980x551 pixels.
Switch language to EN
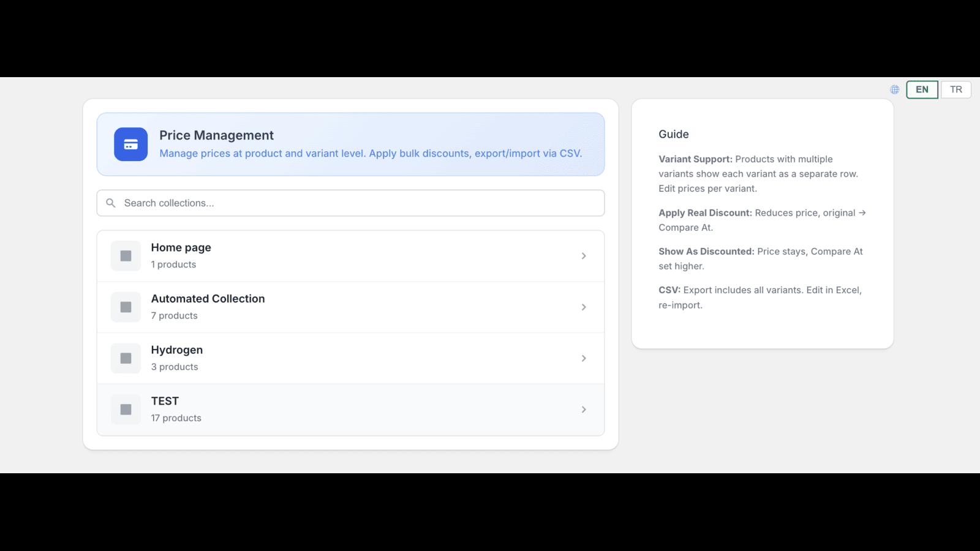[x=922, y=89]
